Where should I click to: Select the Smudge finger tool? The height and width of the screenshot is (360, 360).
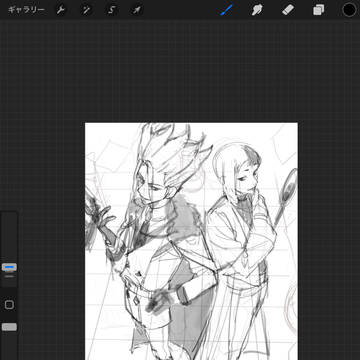point(257,10)
